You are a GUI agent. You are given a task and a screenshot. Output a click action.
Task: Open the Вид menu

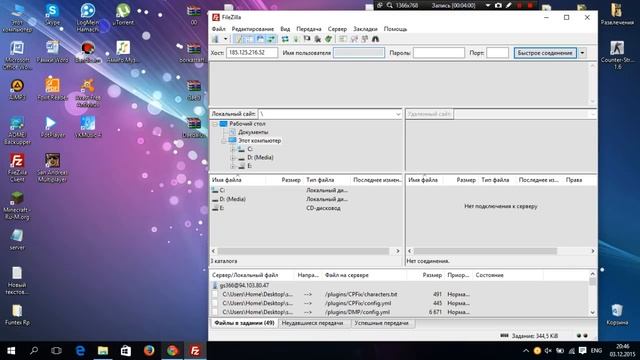pyautogui.click(x=285, y=29)
